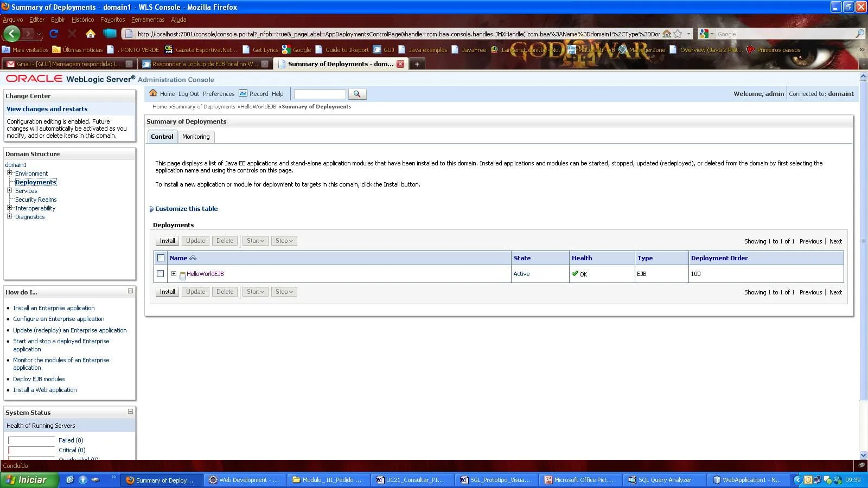Open the Windows Iniciar start button
Image resolution: width=868 pixels, height=488 pixels.
click(29, 480)
